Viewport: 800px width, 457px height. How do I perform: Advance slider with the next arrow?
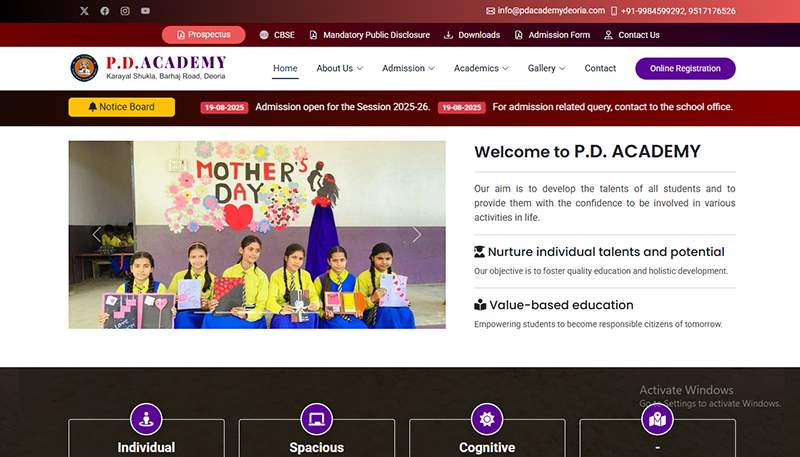(x=417, y=235)
